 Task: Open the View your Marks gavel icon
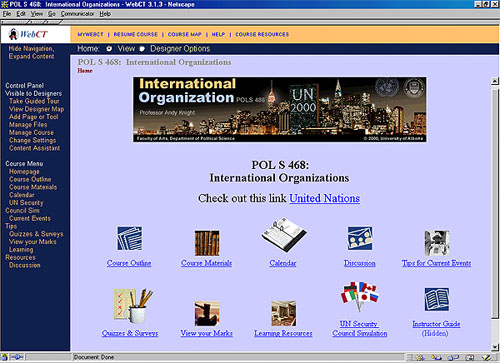207,313
